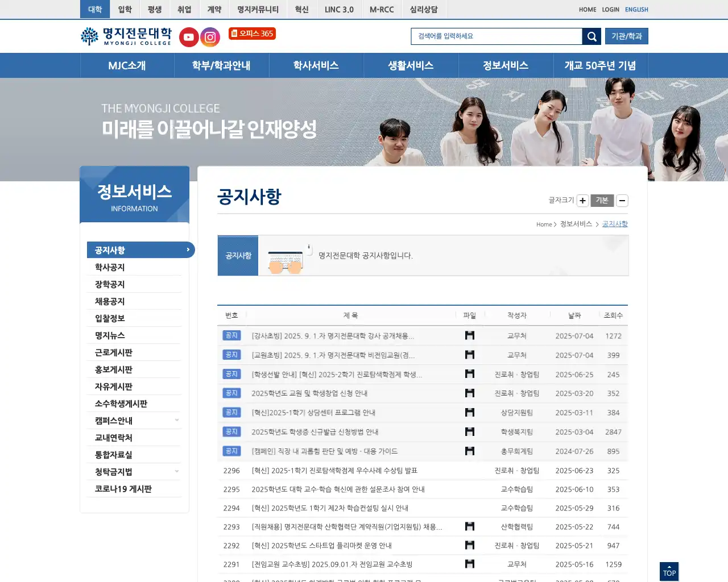The width and height of the screenshot is (728, 582).
Task: Select the 계약 top tab
Action: [x=214, y=9]
